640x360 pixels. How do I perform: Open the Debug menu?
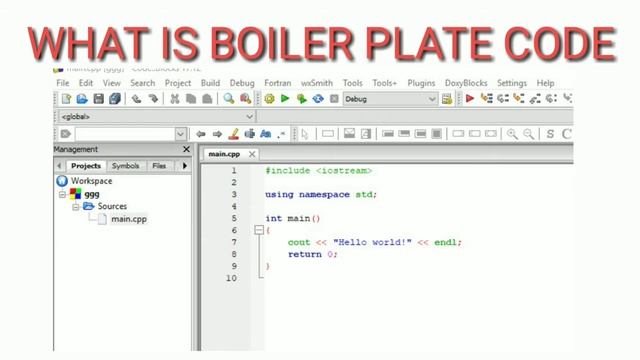242,83
